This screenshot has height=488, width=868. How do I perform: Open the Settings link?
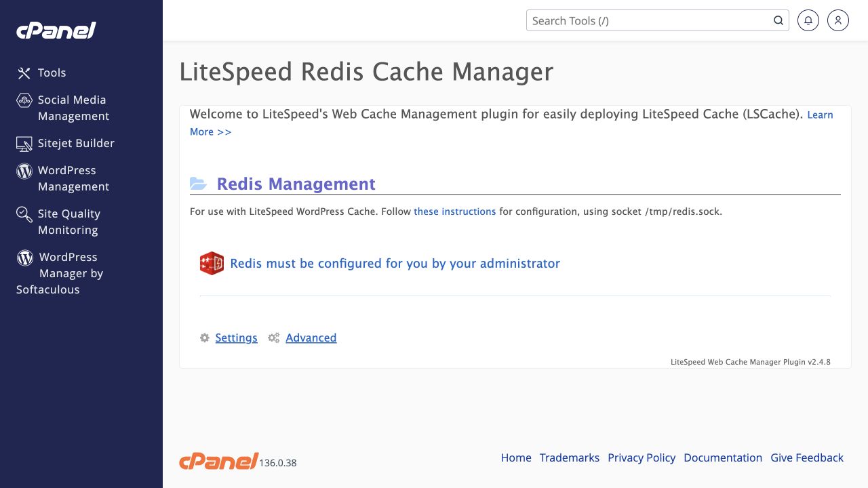[236, 338]
